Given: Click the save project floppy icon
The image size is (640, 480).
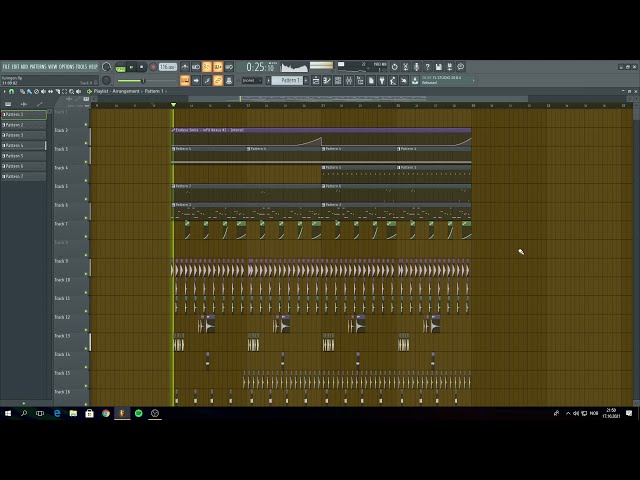Looking at the screenshot, I should [x=439, y=67].
